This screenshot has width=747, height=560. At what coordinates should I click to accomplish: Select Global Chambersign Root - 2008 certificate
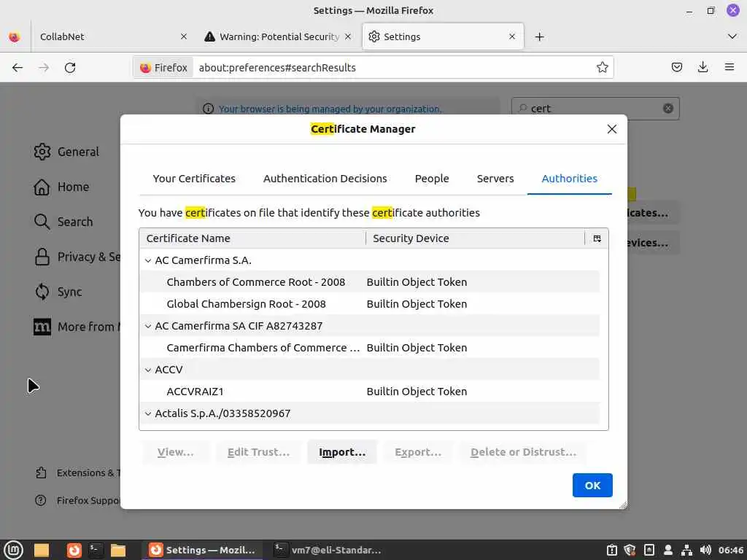369,304
